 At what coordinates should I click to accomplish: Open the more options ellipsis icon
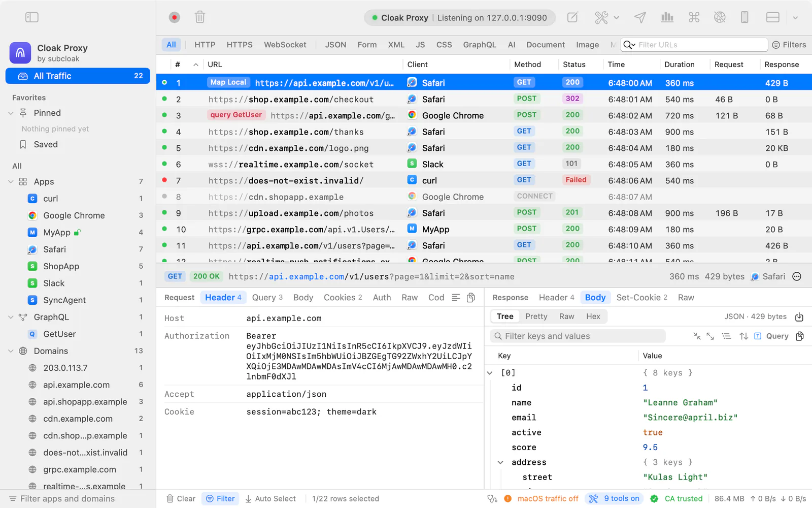(x=797, y=276)
